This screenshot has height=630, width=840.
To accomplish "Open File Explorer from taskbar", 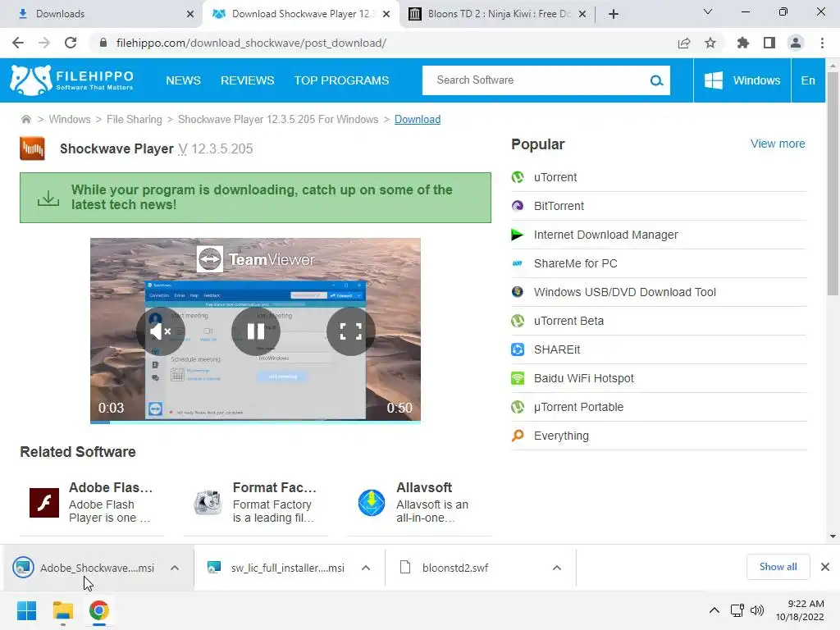I will [x=62, y=610].
